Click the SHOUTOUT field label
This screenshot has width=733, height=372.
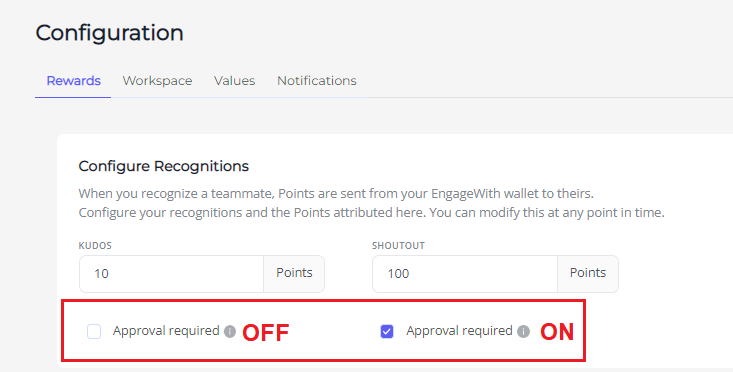398,246
